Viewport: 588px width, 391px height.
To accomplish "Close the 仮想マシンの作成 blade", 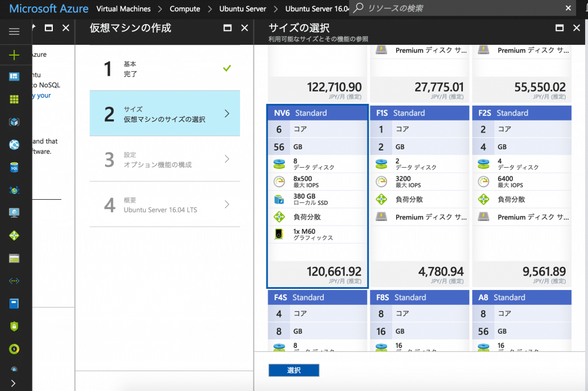I will click(245, 28).
